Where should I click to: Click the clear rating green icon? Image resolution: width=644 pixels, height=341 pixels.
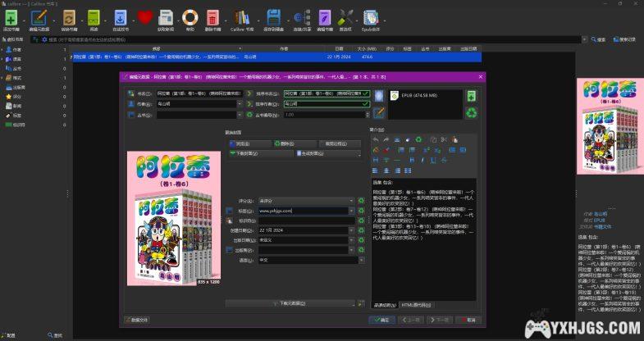coord(361,201)
